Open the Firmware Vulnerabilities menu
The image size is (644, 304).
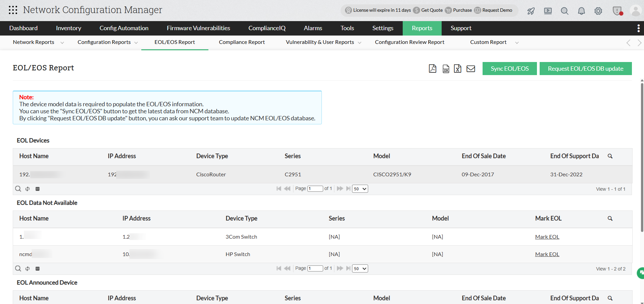click(198, 28)
